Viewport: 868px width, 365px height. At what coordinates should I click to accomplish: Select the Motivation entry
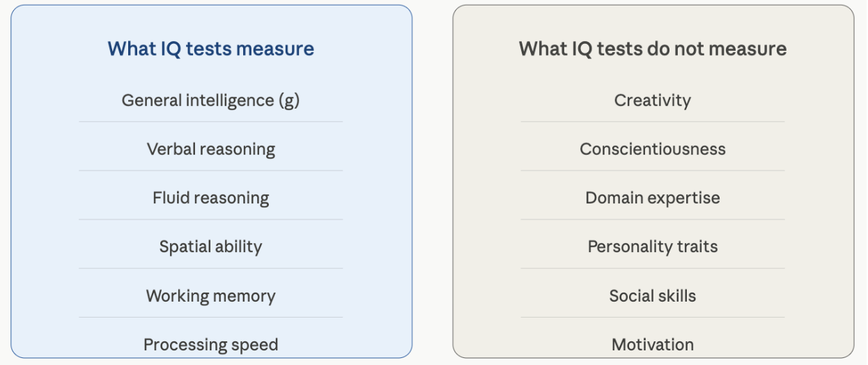(x=653, y=344)
